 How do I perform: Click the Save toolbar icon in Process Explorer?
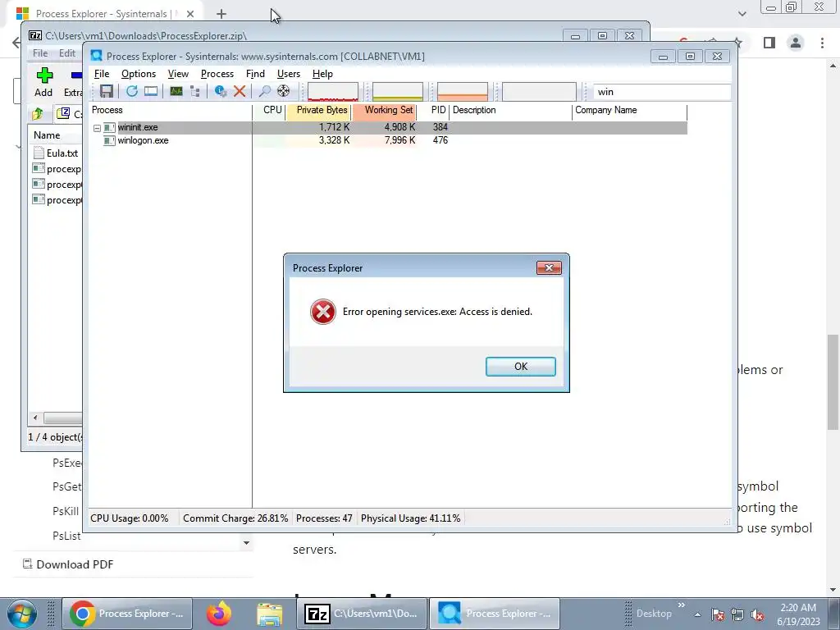coord(107,91)
